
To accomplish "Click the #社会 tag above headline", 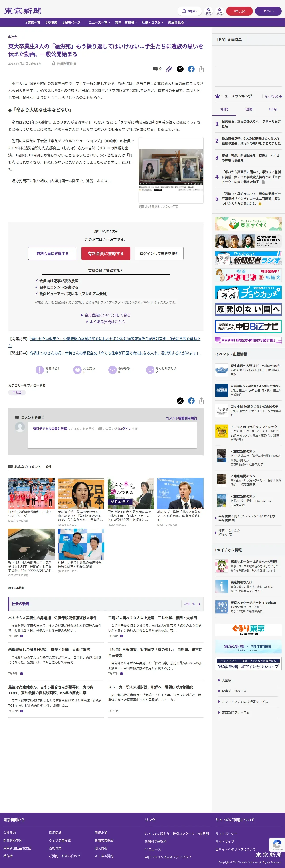I will (x=13, y=37).
